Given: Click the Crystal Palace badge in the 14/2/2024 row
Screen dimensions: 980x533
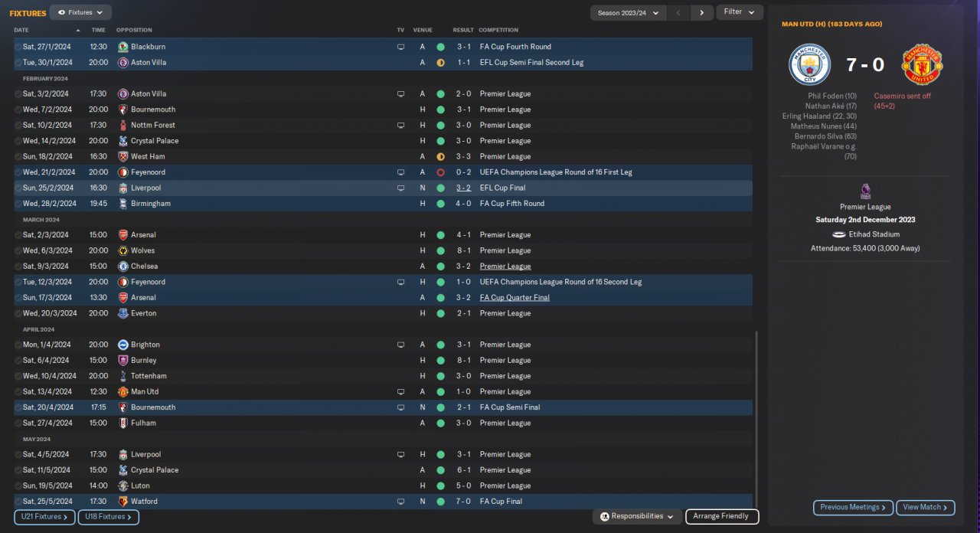Looking at the screenshot, I should [122, 141].
